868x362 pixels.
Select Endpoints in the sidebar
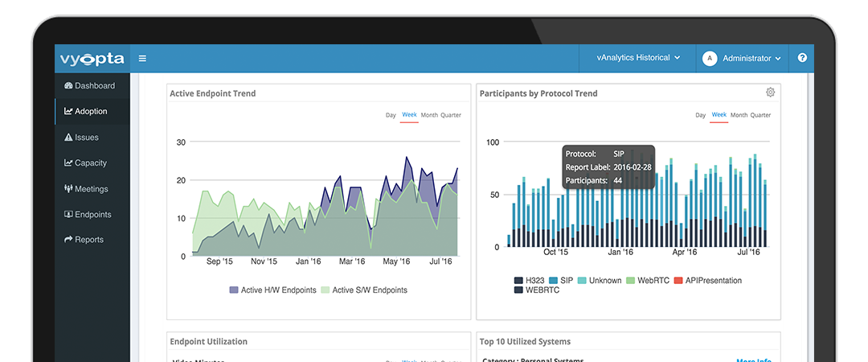tap(92, 214)
